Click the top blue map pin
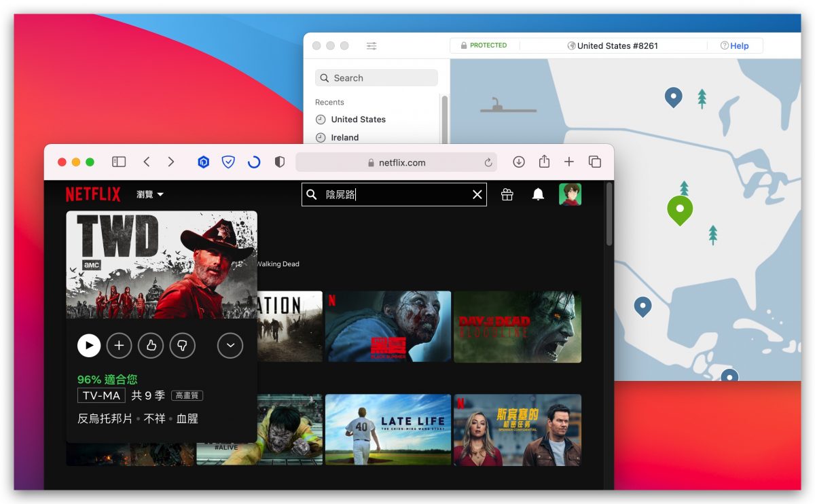 [x=673, y=97]
